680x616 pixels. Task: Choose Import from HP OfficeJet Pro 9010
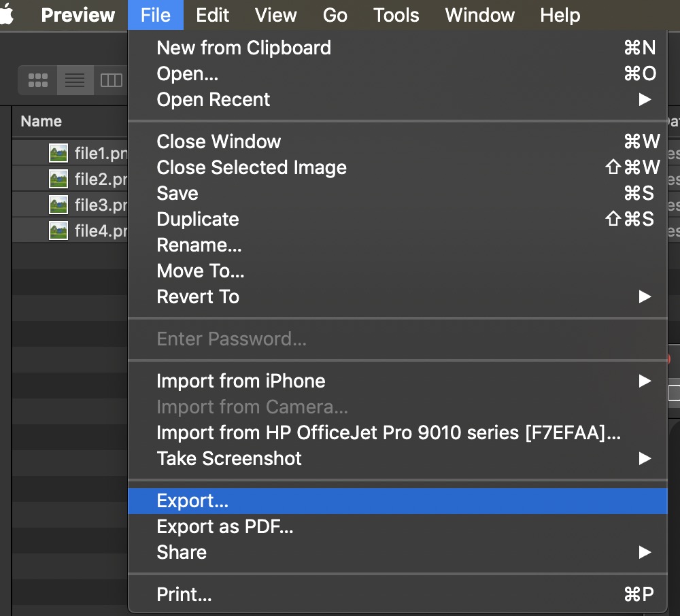coord(398,432)
